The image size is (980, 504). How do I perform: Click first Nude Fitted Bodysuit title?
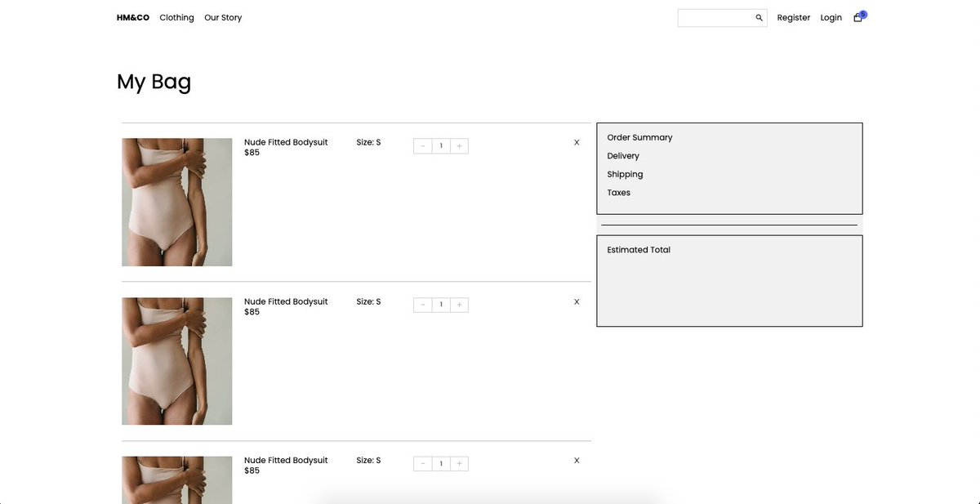click(x=286, y=142)
